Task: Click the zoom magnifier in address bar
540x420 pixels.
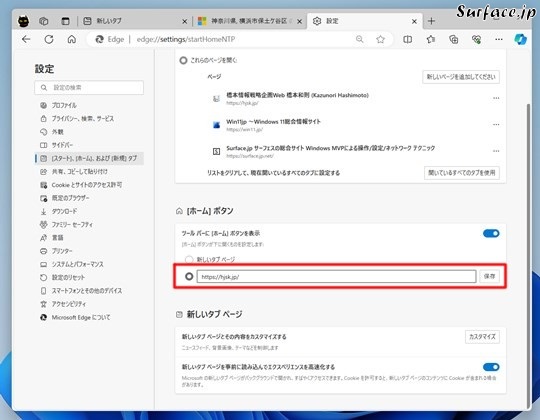Action: point(360,39)
